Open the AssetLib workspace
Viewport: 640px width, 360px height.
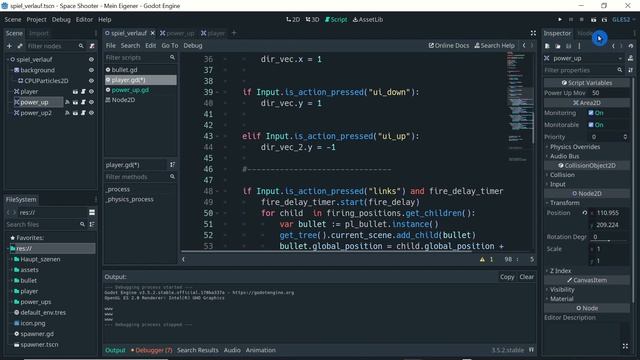point(368,19)
